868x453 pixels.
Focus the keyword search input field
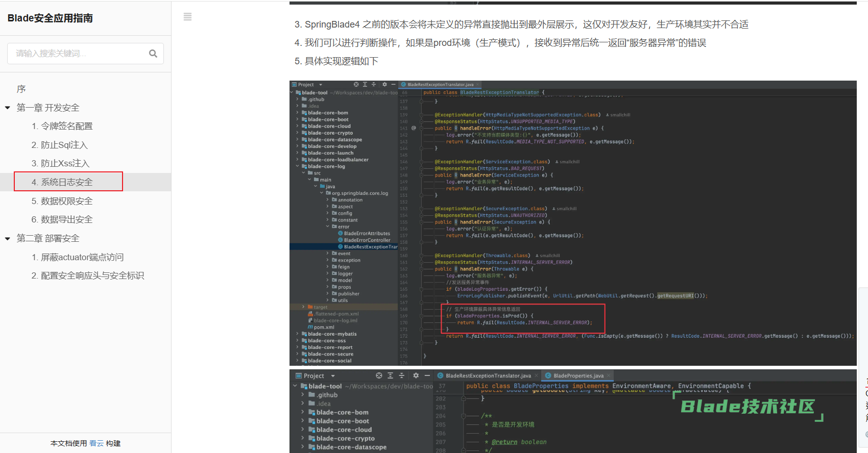(x=85, y=54)
